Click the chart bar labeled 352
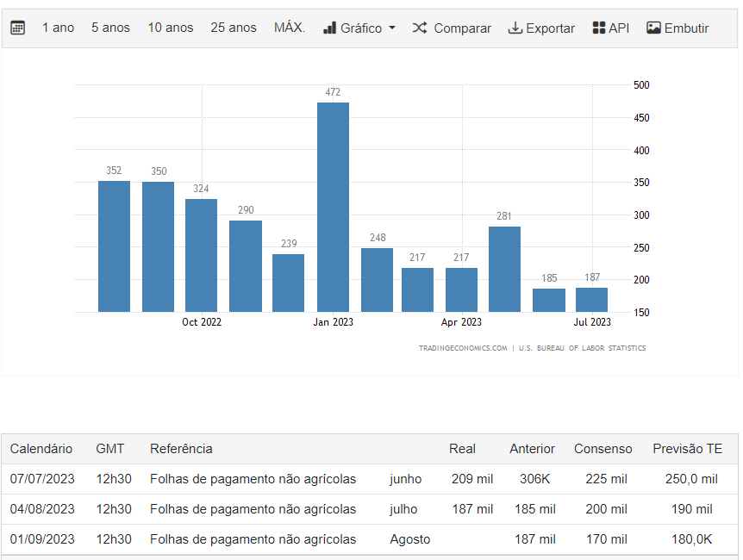The height and width of the screenshot is (560, 743). coord(114,246)
